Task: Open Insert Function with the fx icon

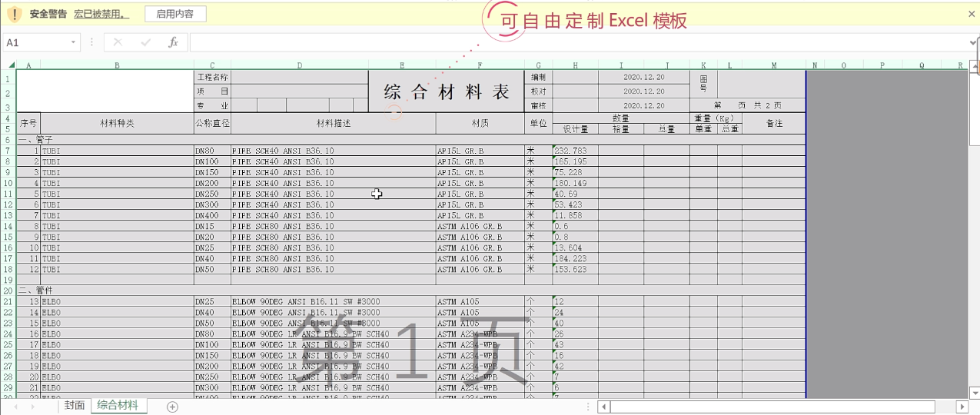Action: (x=174, y=42)
